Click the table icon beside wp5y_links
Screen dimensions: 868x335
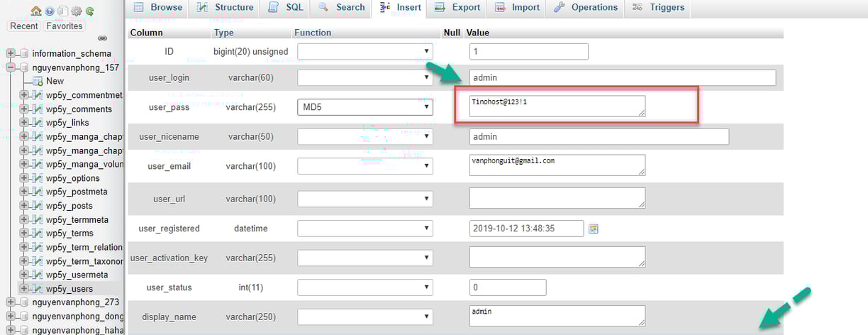coord(38,123)
